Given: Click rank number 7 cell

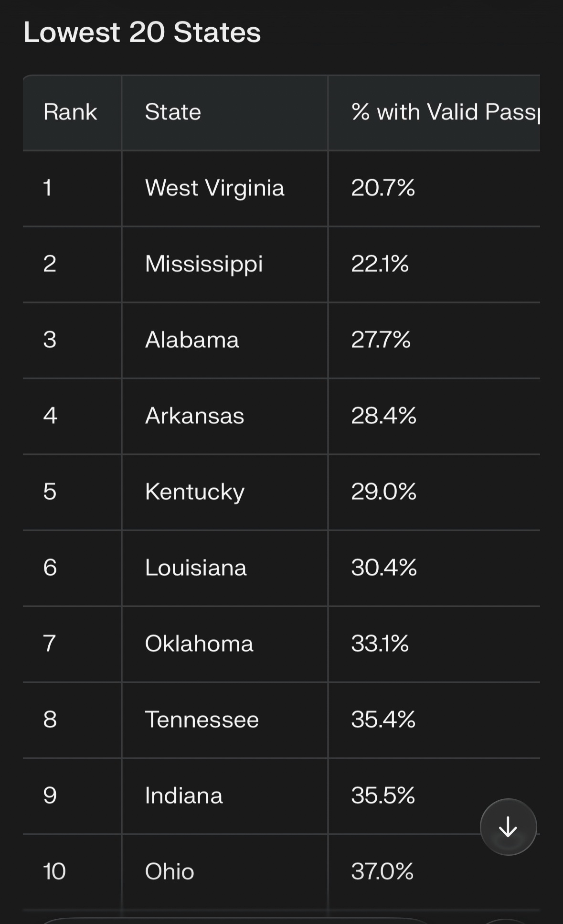Looking at the screenshot, I should [x=50, y=644].
